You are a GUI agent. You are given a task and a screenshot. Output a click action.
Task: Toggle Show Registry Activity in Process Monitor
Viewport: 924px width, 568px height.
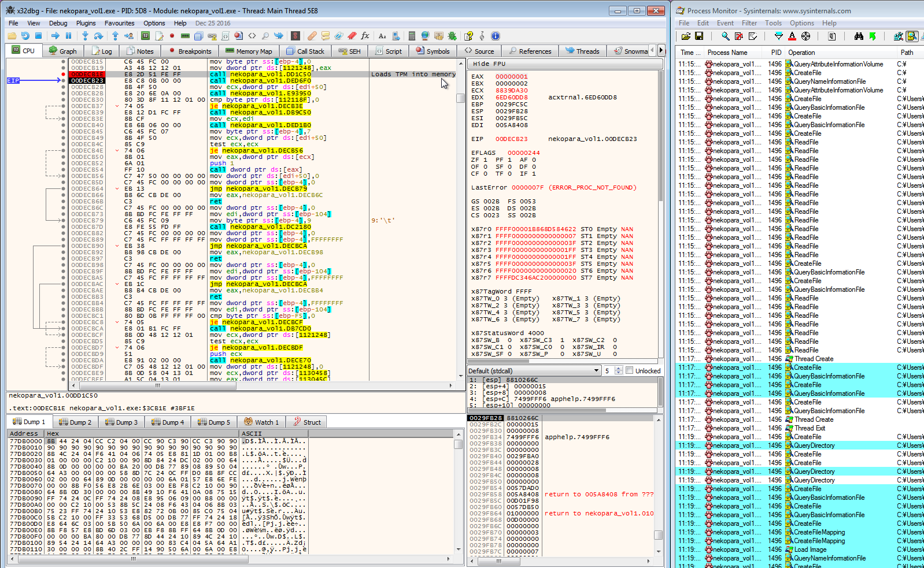click(899, 36)
